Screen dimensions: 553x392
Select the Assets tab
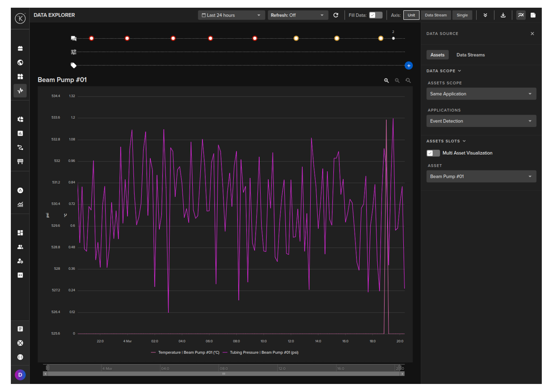[x=437, y=55]
